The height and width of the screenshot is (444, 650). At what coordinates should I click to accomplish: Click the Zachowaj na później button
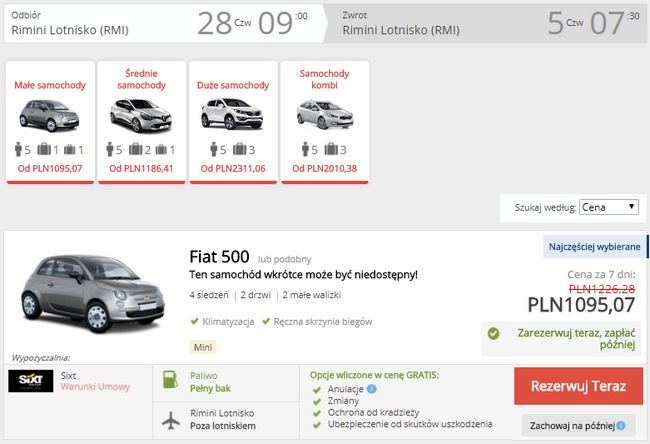point(578,425)
